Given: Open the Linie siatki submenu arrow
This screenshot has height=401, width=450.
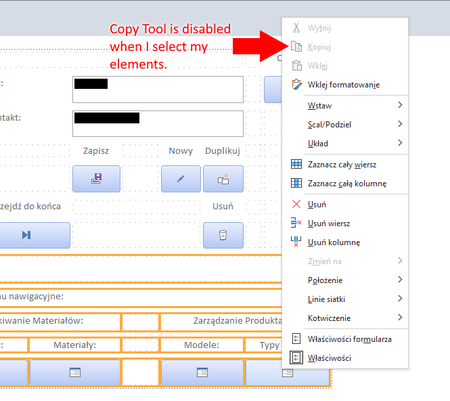Looking at the screenshot, I should pyautogui.click(x=400, y=299).
